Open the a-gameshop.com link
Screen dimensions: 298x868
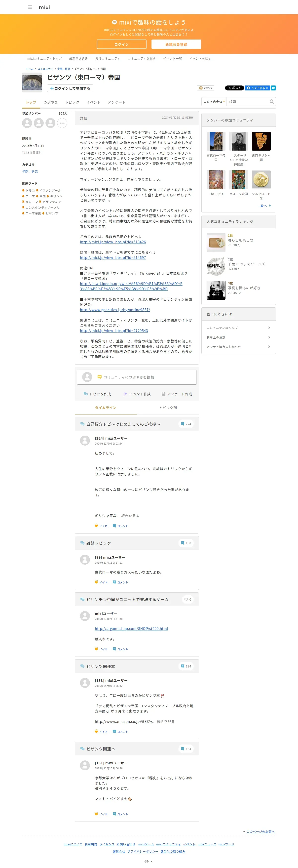click(131, 629)
